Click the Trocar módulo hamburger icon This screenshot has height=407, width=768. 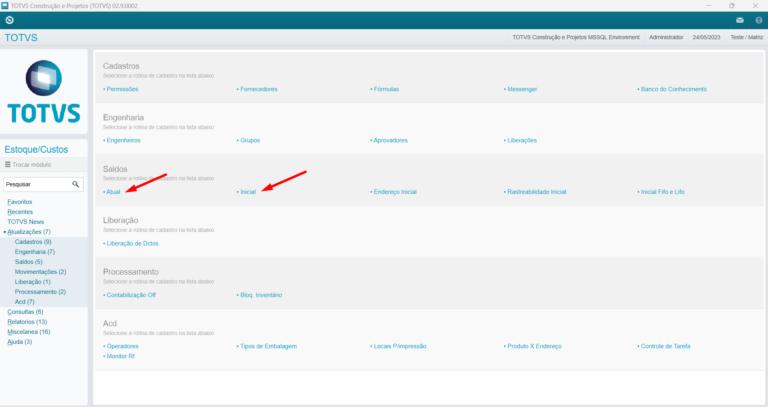coord(8,164)
